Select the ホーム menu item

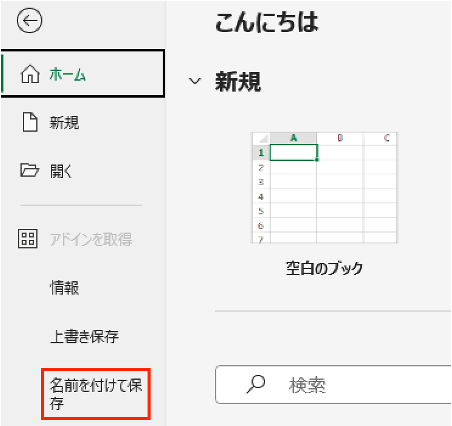[x=83, y=74]
